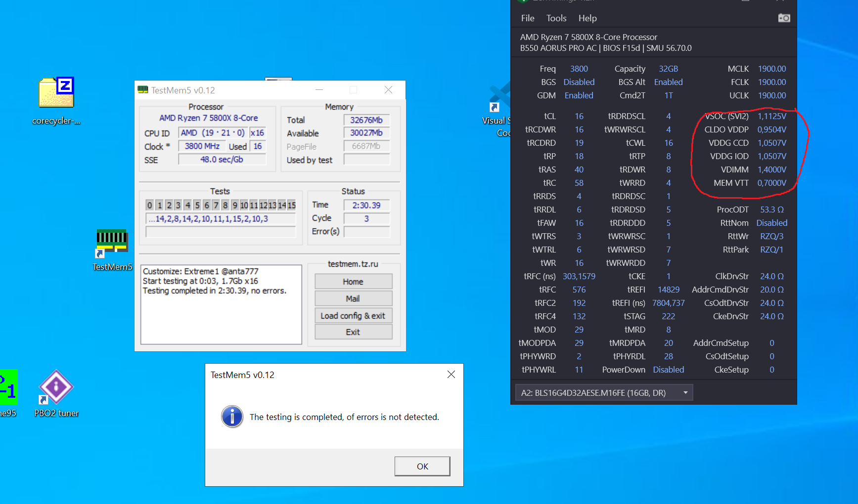This screenshot has width=858, height=504.
Task: Click the 3800 MHz Clock field
Action: 202,146
